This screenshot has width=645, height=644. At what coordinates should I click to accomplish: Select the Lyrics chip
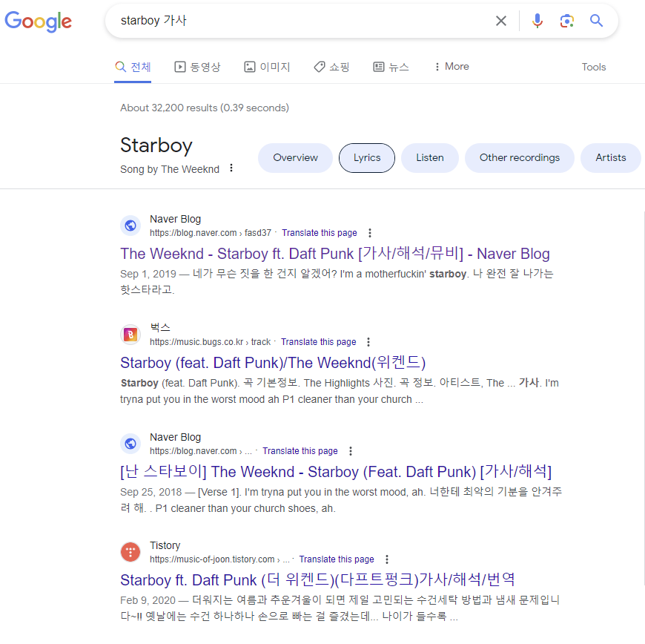click(x=367, y=158)
